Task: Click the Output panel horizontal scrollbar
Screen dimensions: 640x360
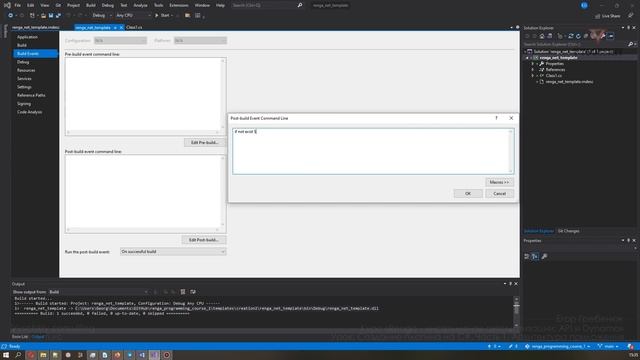Action: click(261, 331)
